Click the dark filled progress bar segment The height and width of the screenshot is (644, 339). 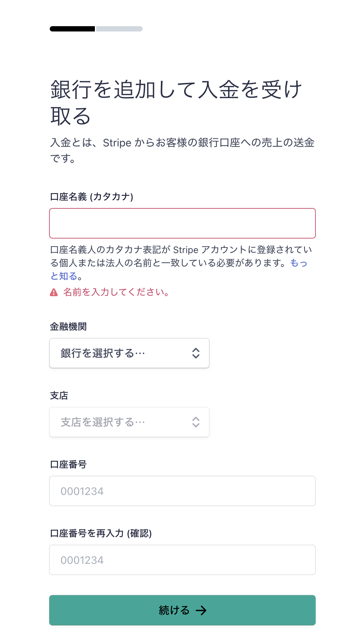(x=72, y=29)
